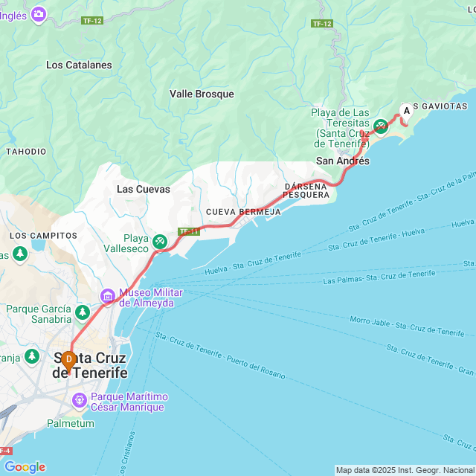Click the Valle Brosque place label

click(202, 94)
